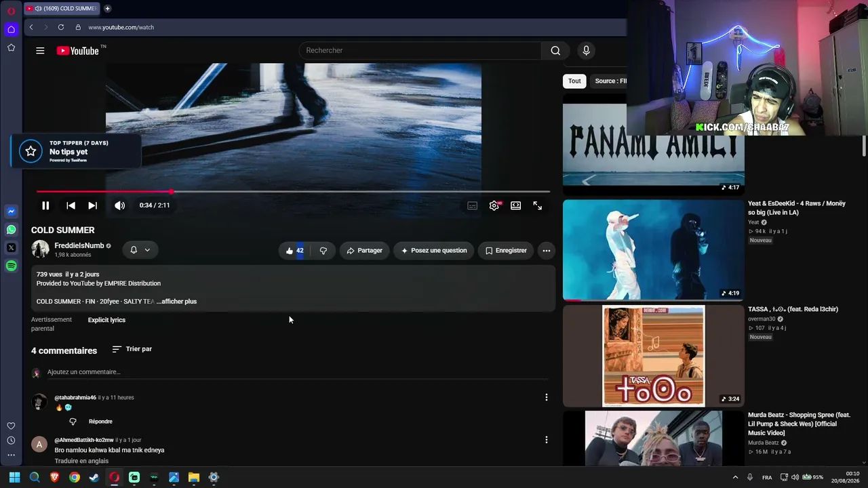Viewport: 868px width, 488px height.
Task: Open X (Twitter) in the Opera sidebar
Action: tap(11, 248)
